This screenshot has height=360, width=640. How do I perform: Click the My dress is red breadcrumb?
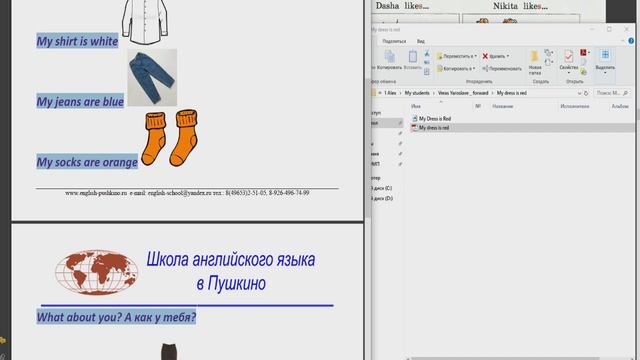(511, 93)
